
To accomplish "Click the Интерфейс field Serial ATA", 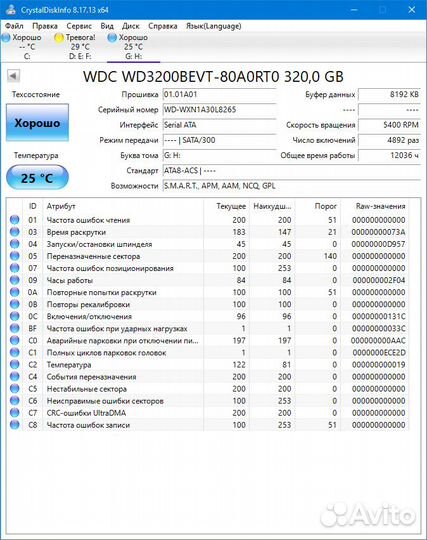I will (x=219, y=125).
